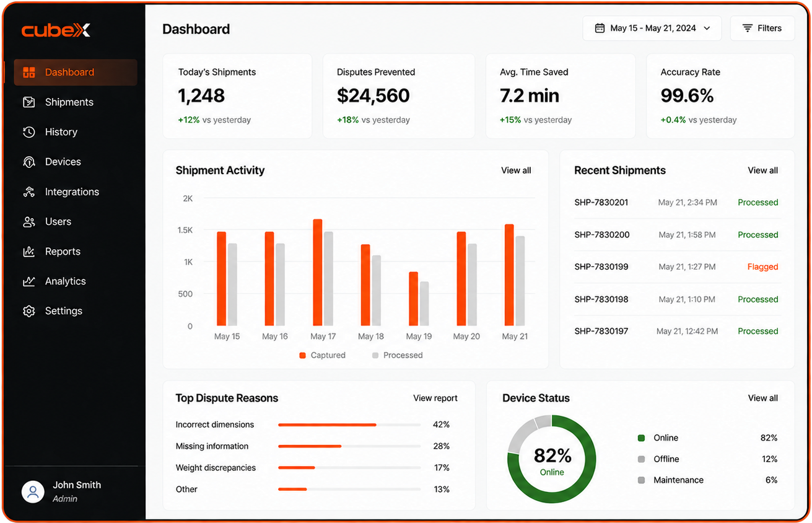The image size is (812, 523).
Task: Click the Devices icon in sidebar
Action: tap(29, 162)
